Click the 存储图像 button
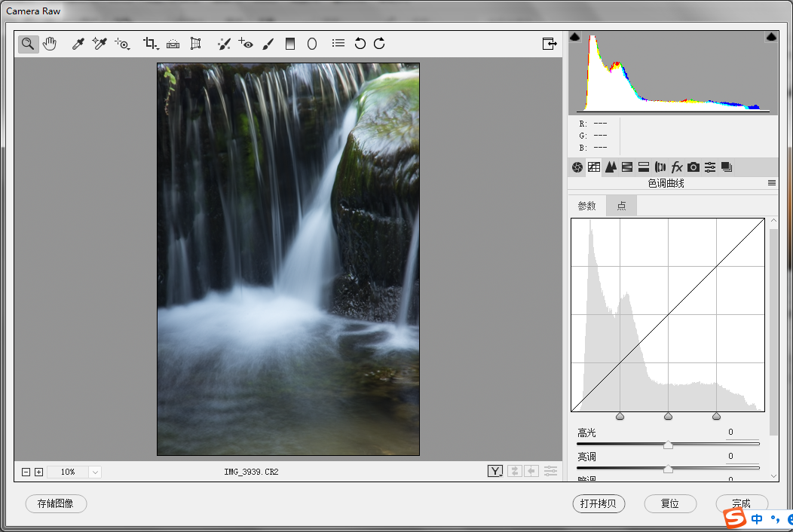Viewport: 793px width, 532px height. pos(56,503)
